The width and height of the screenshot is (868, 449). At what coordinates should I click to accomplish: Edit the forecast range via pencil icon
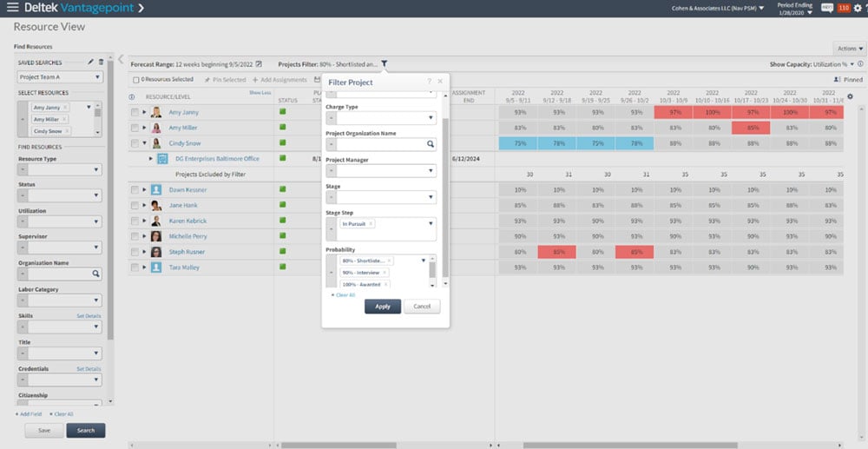[x=259, y=64]
